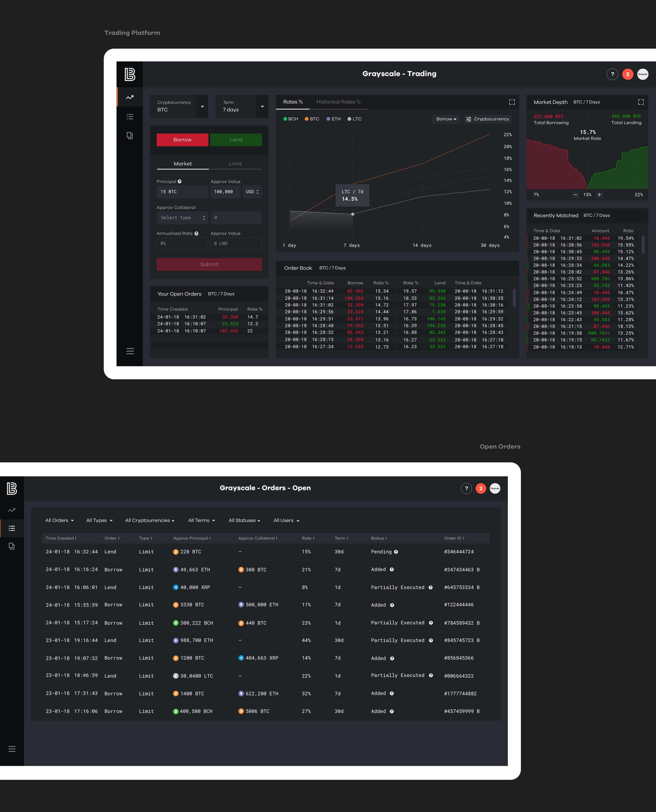Click Pending status help icon
Viewport: 656px width, 812px height.
[396, 552]
